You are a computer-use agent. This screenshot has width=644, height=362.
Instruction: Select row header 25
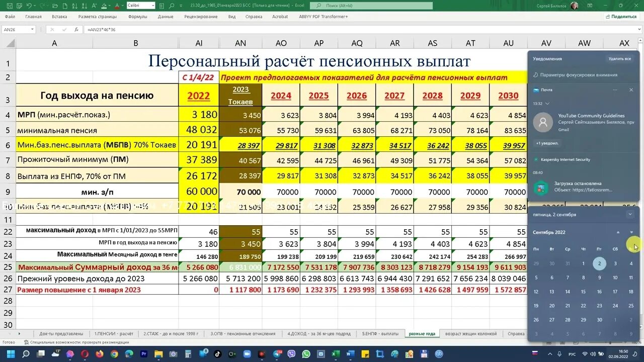point(8,267)
